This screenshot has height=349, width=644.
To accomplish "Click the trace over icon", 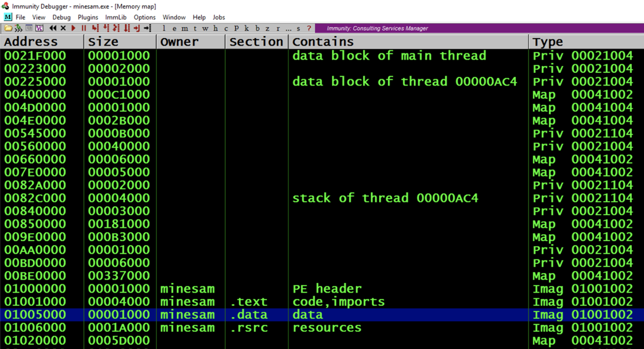I will tap(127, 28).
